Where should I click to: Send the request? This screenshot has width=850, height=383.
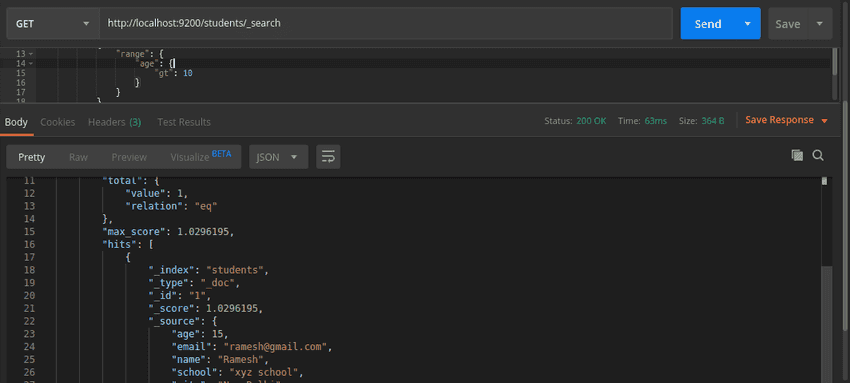click(x=708, y=23)
